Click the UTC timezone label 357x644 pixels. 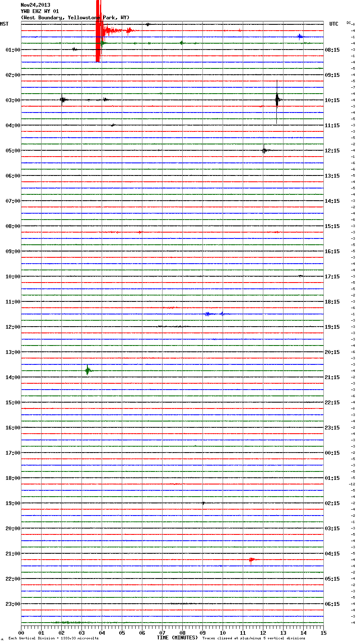point(334,24)
